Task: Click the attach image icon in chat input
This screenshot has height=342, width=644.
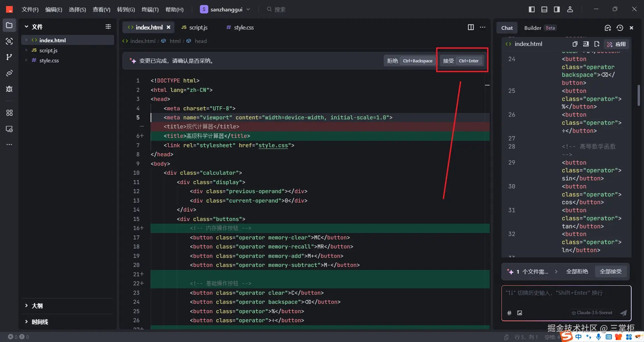Action: 520,313
